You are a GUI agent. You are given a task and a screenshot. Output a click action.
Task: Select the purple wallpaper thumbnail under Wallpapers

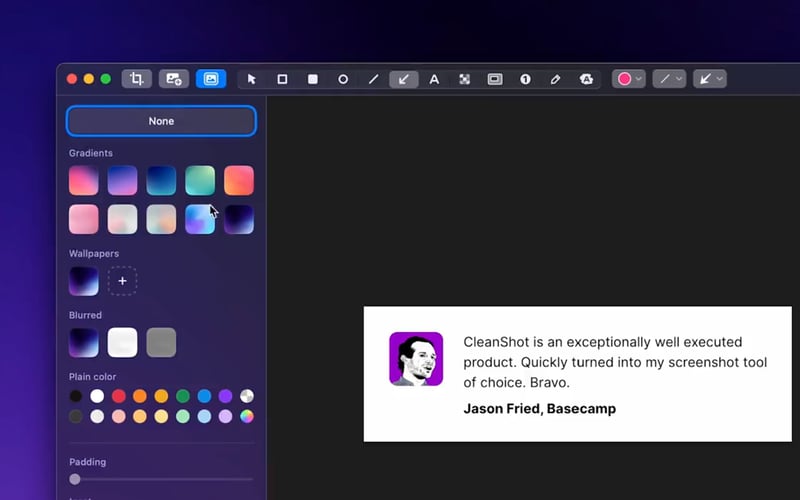(x=84, y=281)
